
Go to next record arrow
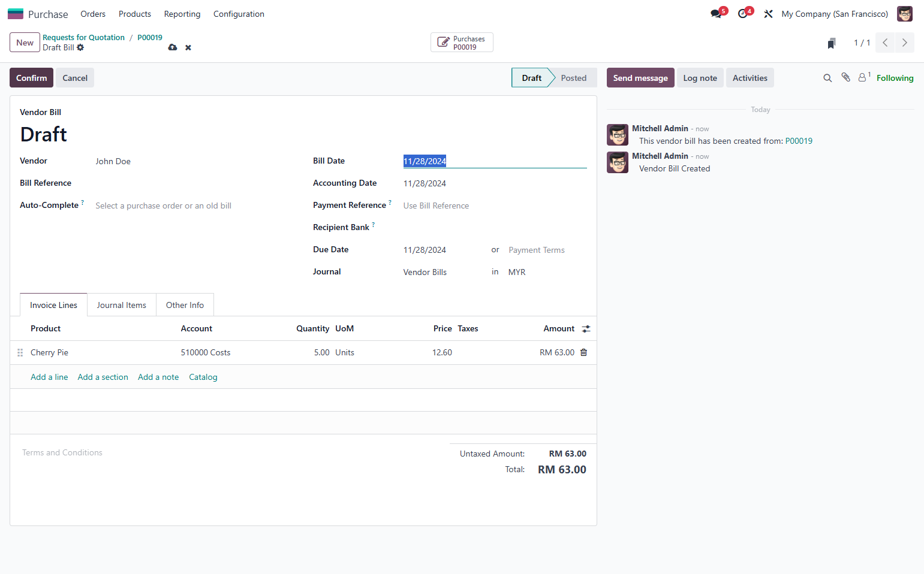point(905,43)
